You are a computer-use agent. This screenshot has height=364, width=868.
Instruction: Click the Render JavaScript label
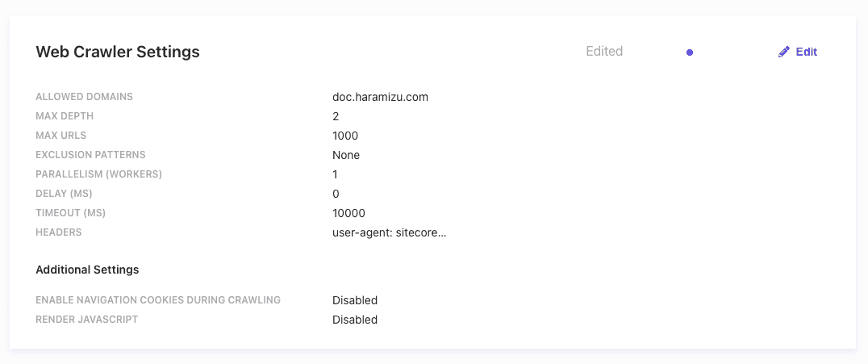87,320
